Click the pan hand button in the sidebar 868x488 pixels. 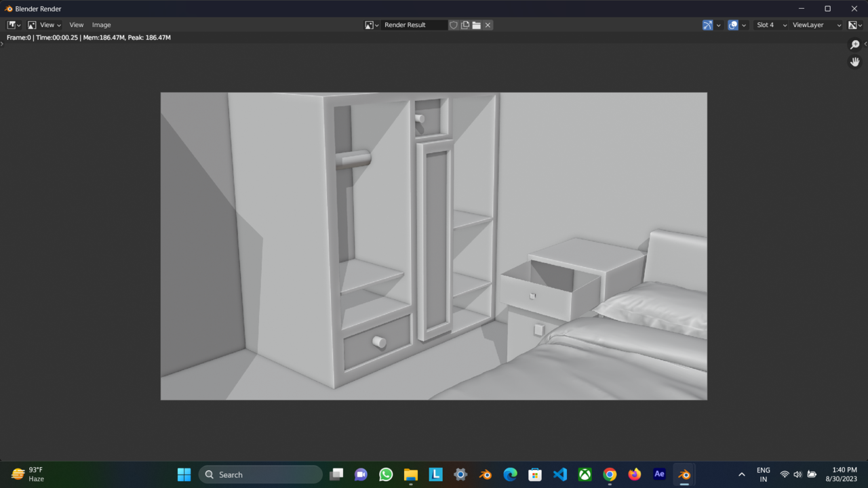tap(855, 62)
